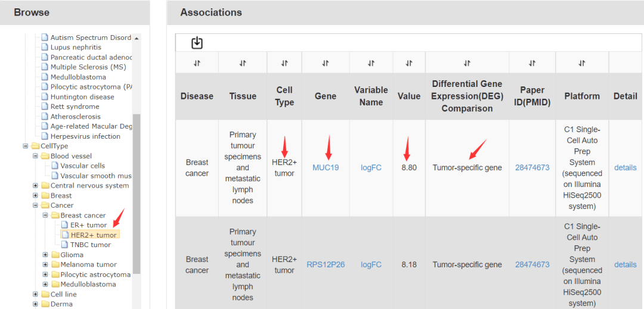Sort by the Gene column
This screenshot has height=309, width=644.
pyautogui.click(x=326, y=63)
